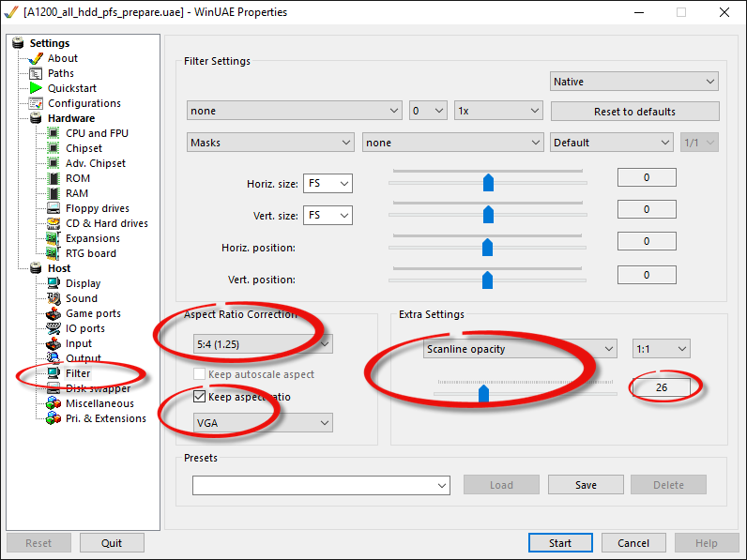Uncheck the Keep aspect ratio checkbox

coord(199,396)
